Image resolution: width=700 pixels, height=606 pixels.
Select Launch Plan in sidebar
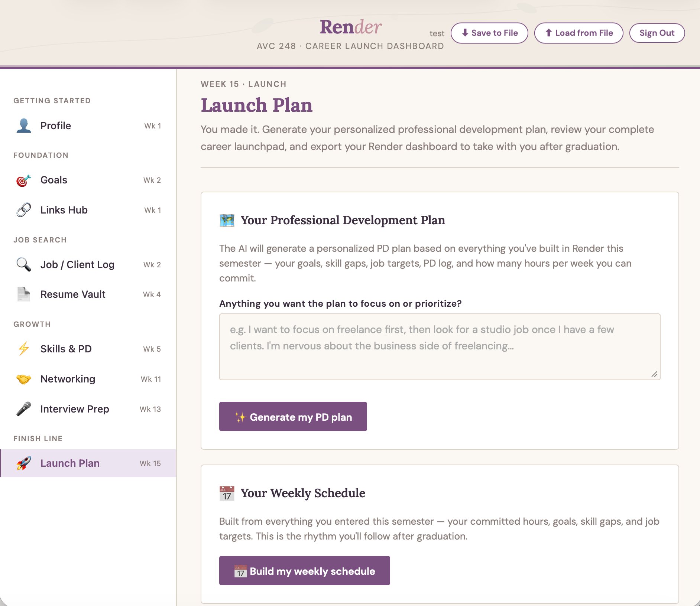coord(88,463)
